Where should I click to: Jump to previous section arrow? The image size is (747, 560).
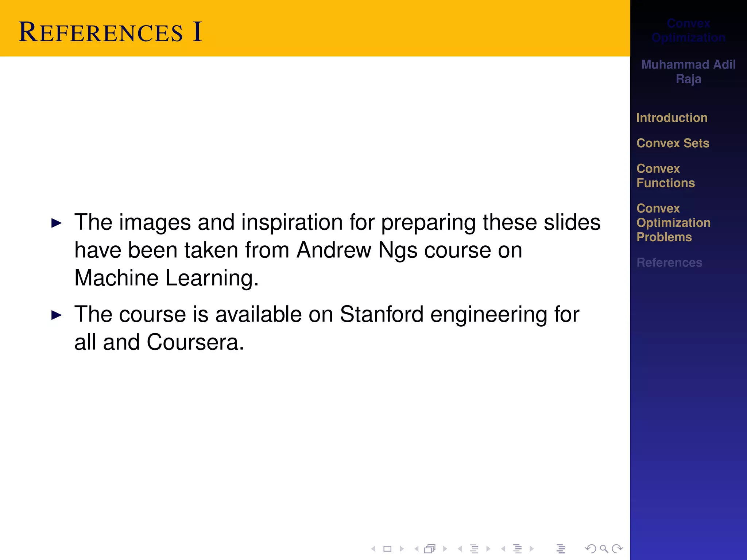coord(503,549)
